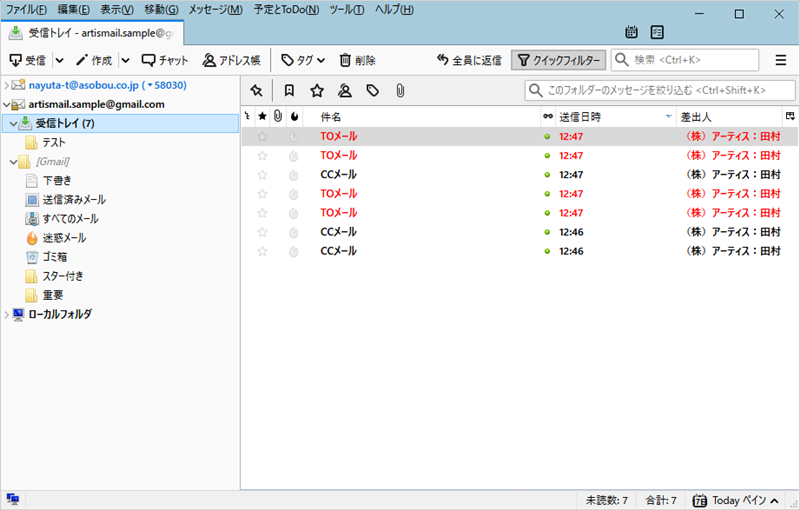The width and height of the screenshot is (800, 510).
Task: Expand the nayuta-t@asobou.co.jp account
Action: click(7, 85)
